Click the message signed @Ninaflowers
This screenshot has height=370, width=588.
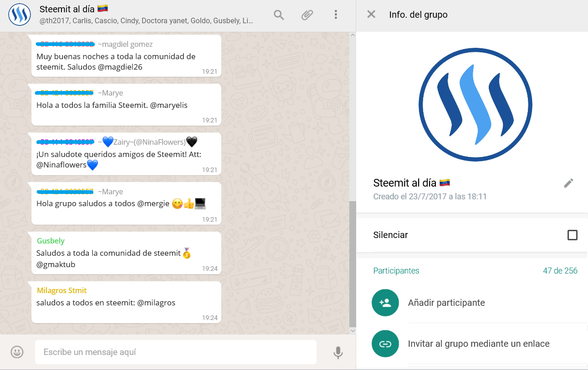[x=126, y=154]
